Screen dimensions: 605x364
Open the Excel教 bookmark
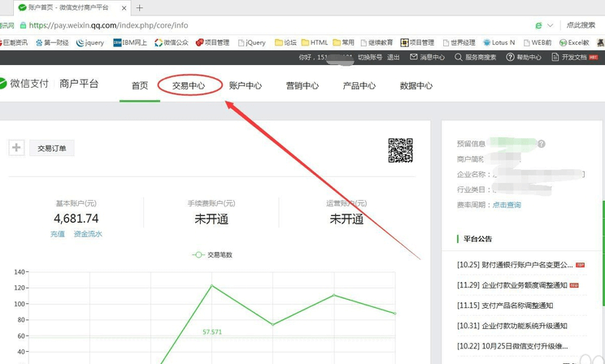[574, 42]
